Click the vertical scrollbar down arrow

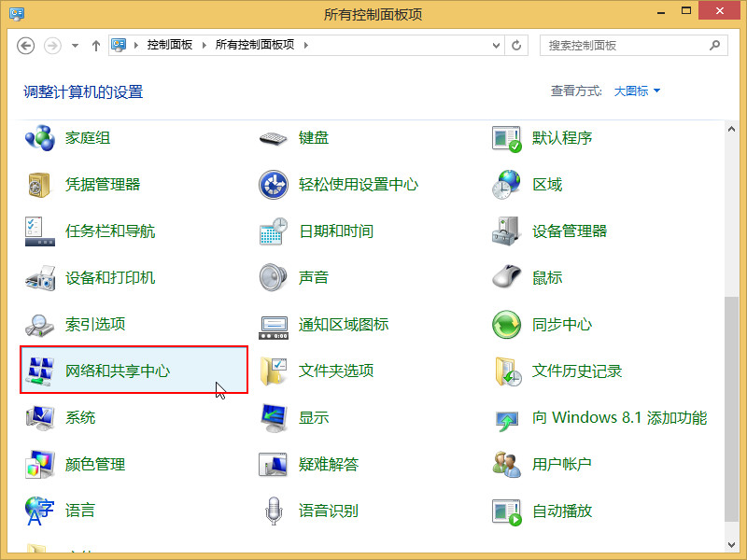(731, 542)
